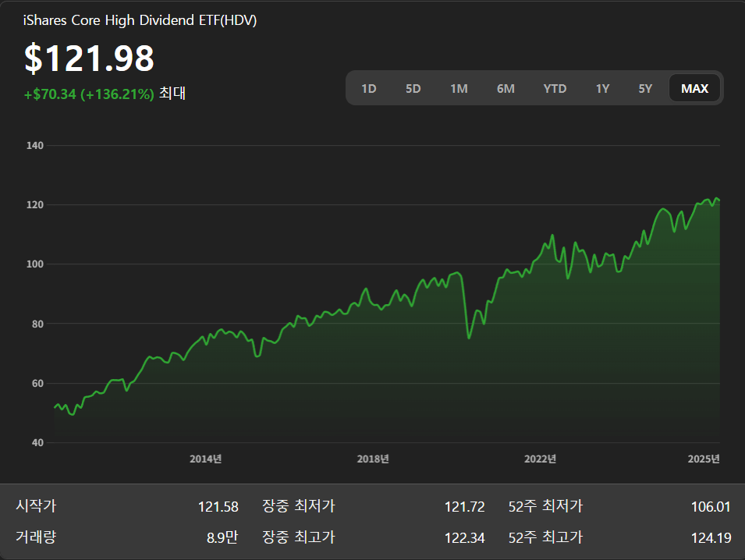Click the 60 y-axis label
The height and width of the screenshot is (560, 745).
[x=37, y=383]
